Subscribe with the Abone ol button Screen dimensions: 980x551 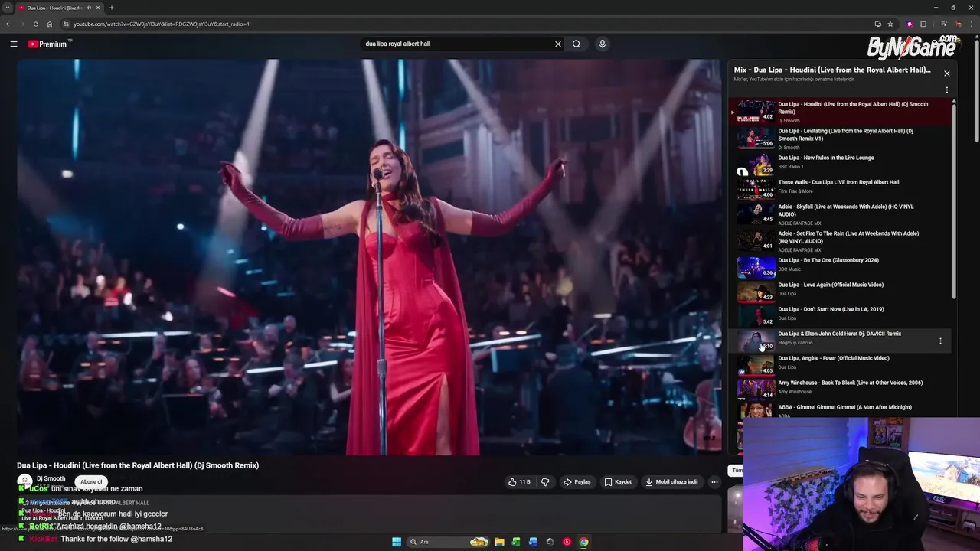click(91, 482)
